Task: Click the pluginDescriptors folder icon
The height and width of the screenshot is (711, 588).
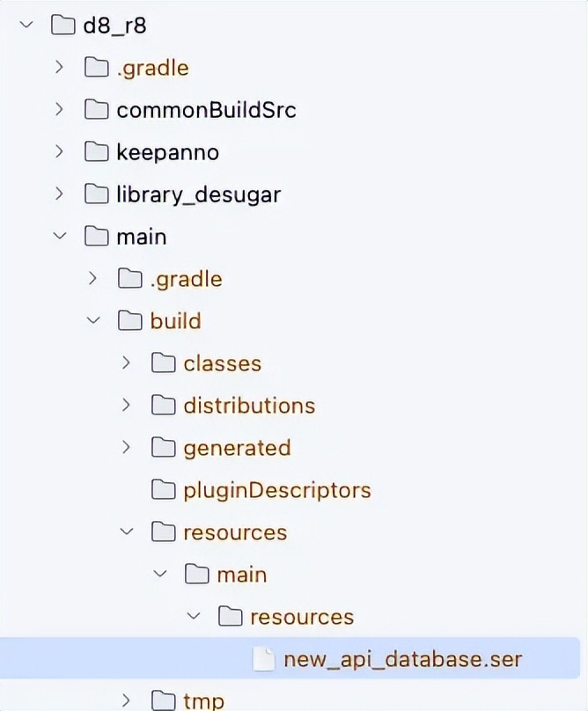Action: [x=164, y=490]
